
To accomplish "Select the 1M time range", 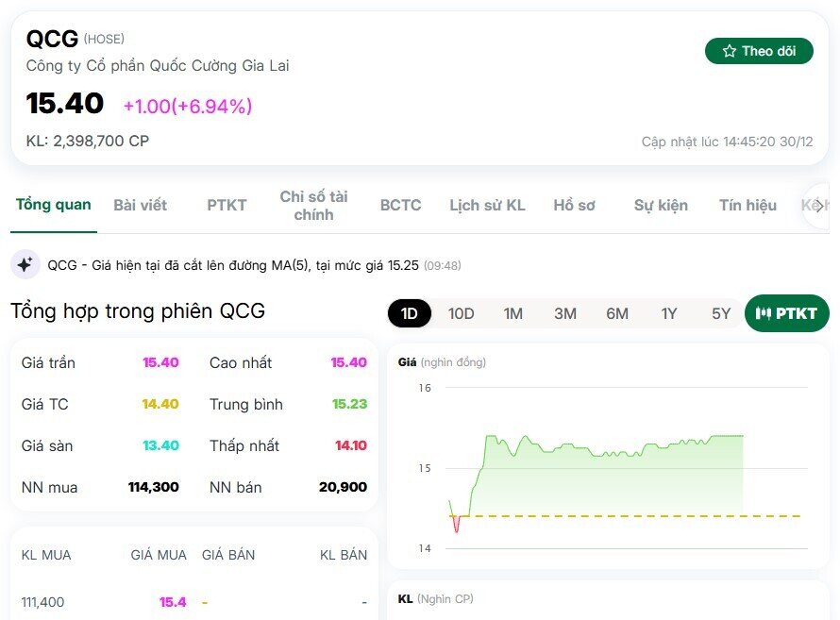I will 512,312.
